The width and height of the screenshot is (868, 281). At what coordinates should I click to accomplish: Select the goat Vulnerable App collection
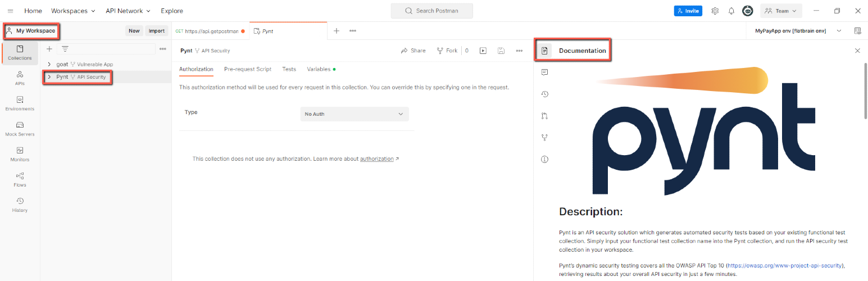tap(85, 64)
